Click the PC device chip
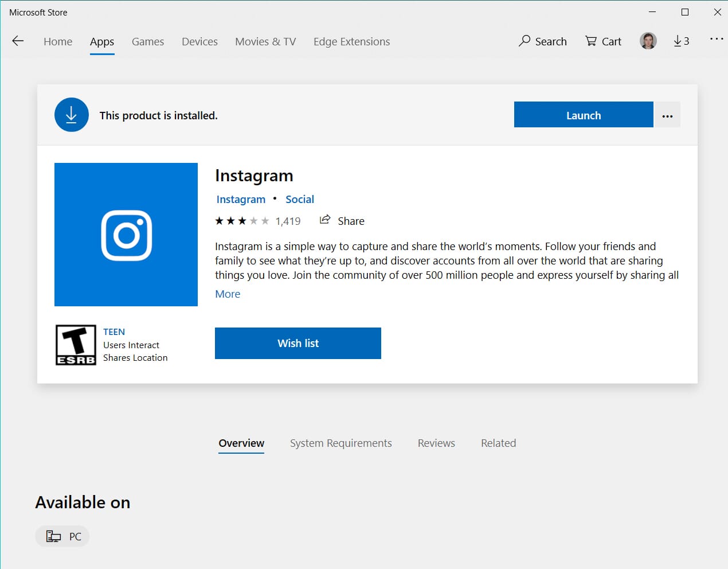 click(x=62, y=536)
